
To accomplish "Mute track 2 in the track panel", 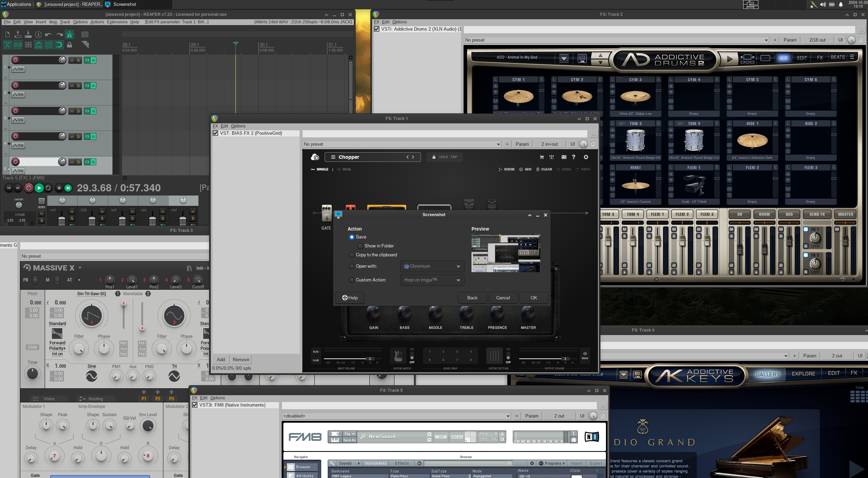I will coord(72,86).
